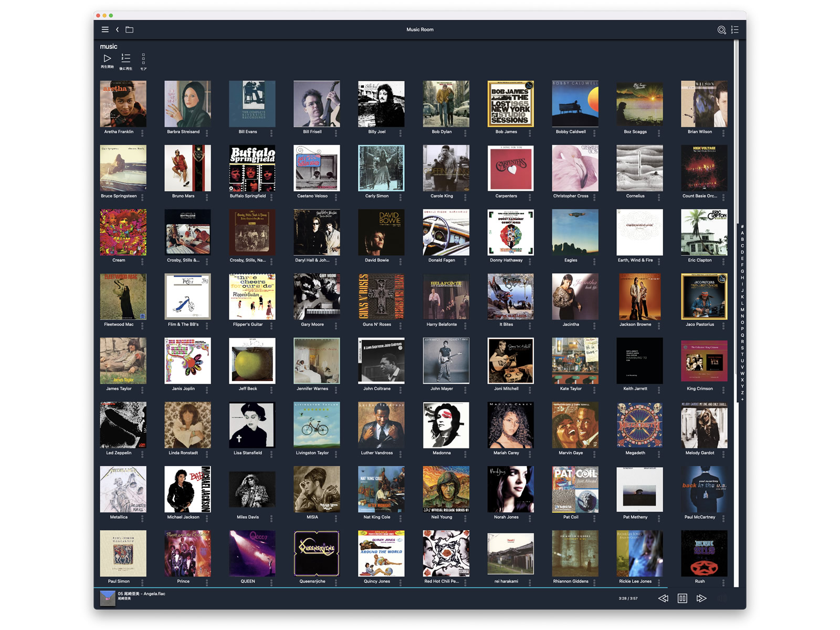The width and height of the screenshot is (840, 630).
Task: Open the Megadeth album cover
Action: [x=639, y=425]
